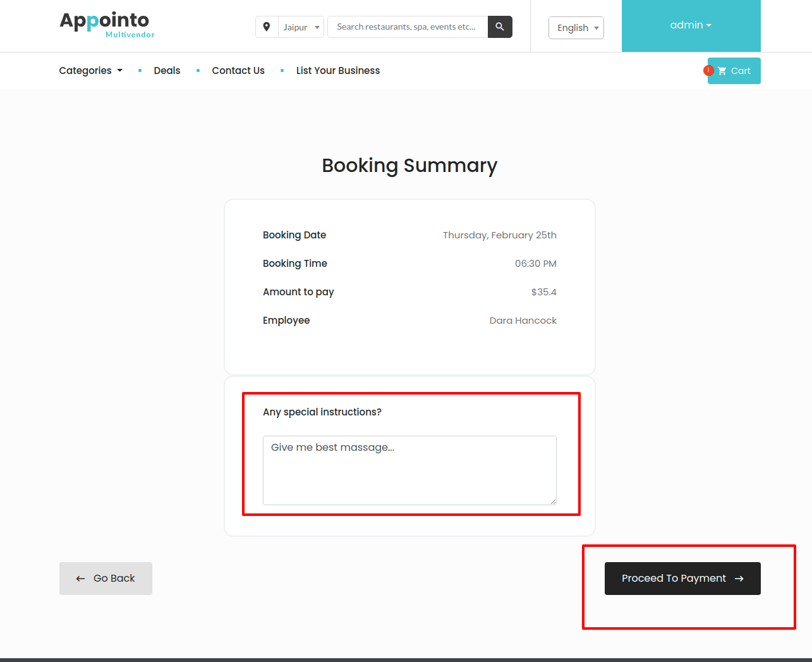Expand the admin account menu
The width and height of the screenshot is (812, 662).
click(x=691, y=25)
